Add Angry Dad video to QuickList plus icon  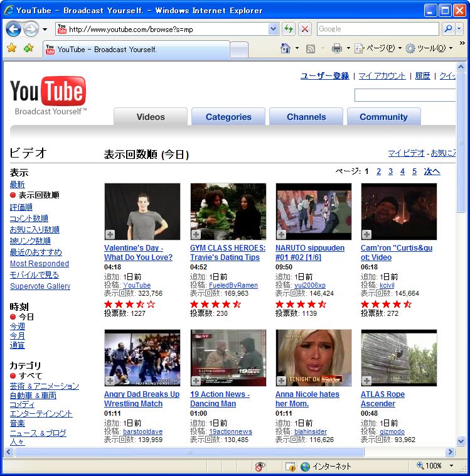tap(110, 381)
